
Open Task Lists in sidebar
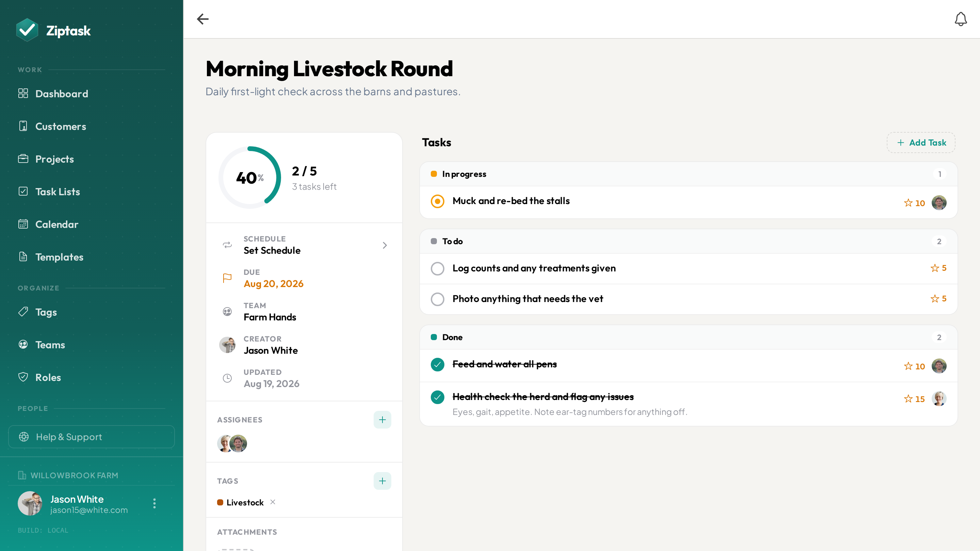(91, 191)
